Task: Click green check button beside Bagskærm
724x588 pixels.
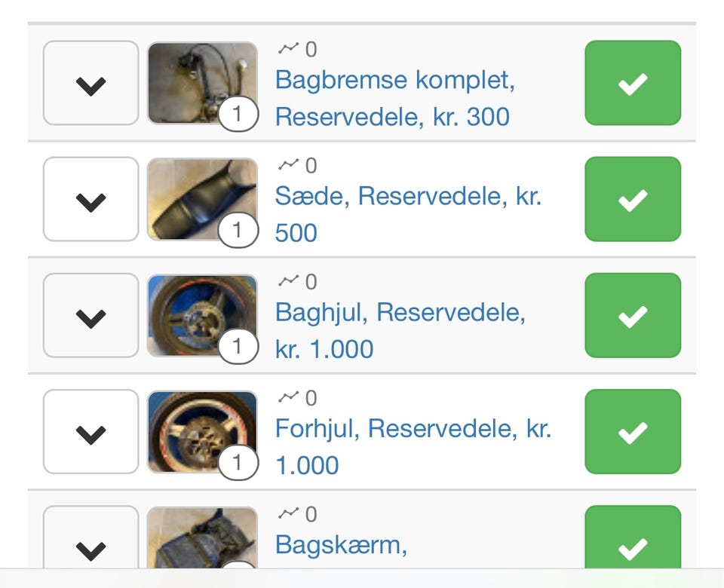Action: [x=633, y=543]
